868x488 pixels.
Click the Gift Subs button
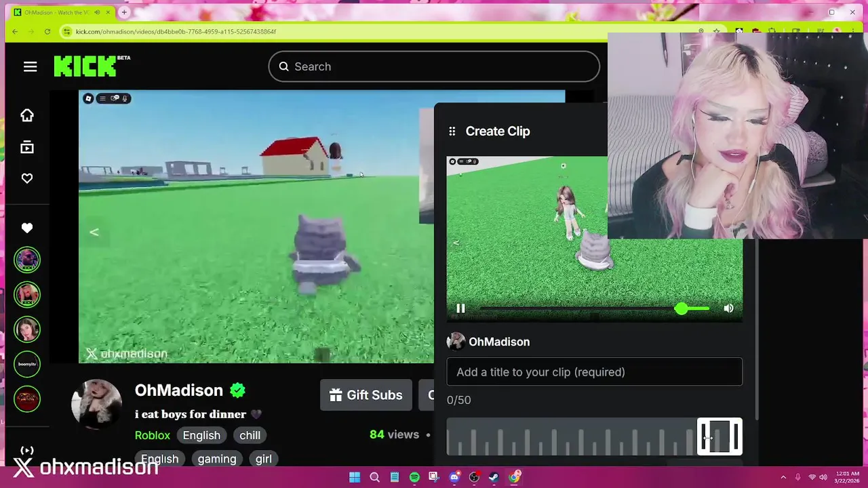[366, 395]
